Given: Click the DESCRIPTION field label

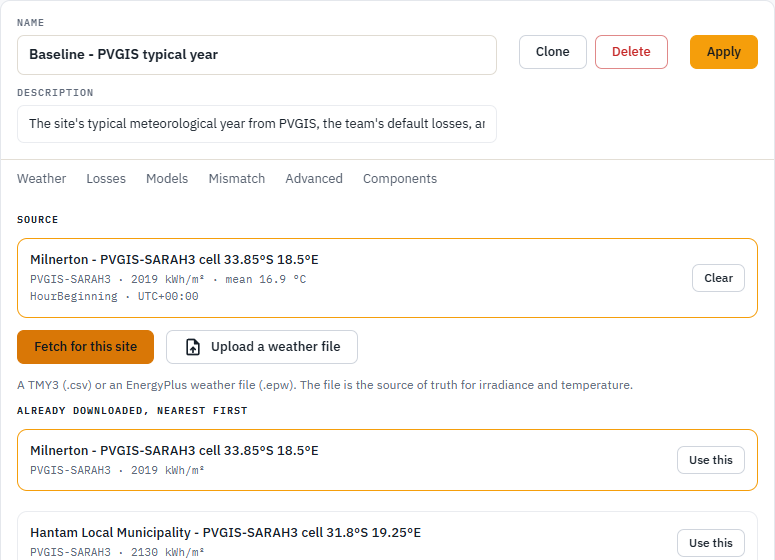Looking at the screenshot, I should point(55,93).
